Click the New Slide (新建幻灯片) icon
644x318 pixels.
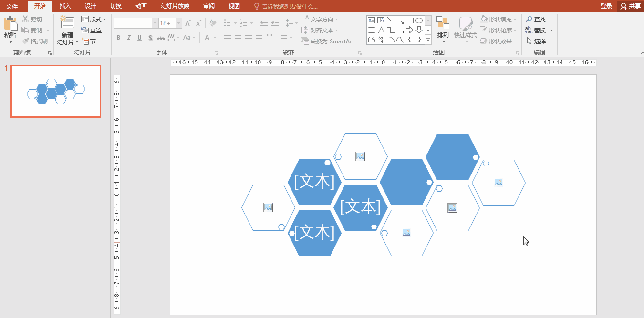[x=67, y=22]
